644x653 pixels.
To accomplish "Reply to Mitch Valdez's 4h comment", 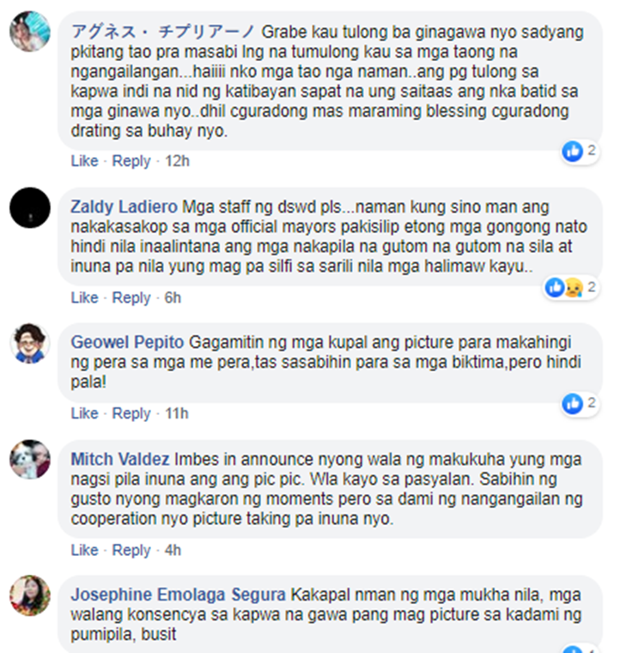I will 131,550.
